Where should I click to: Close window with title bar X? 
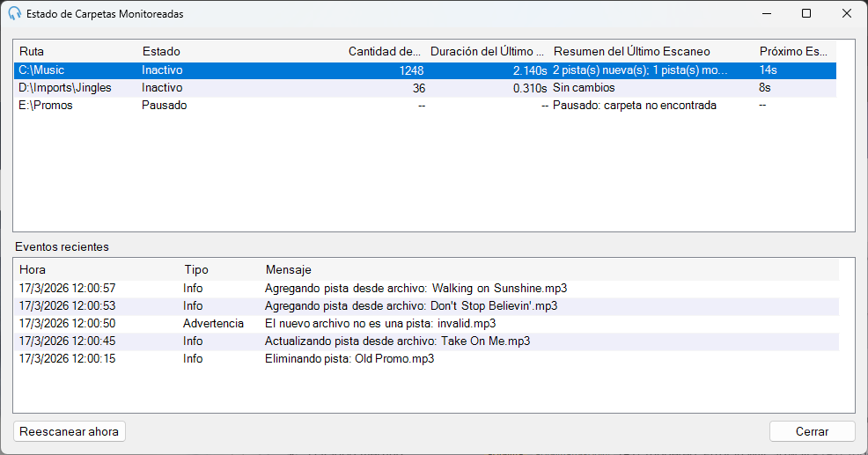click(x=847, y=13)
